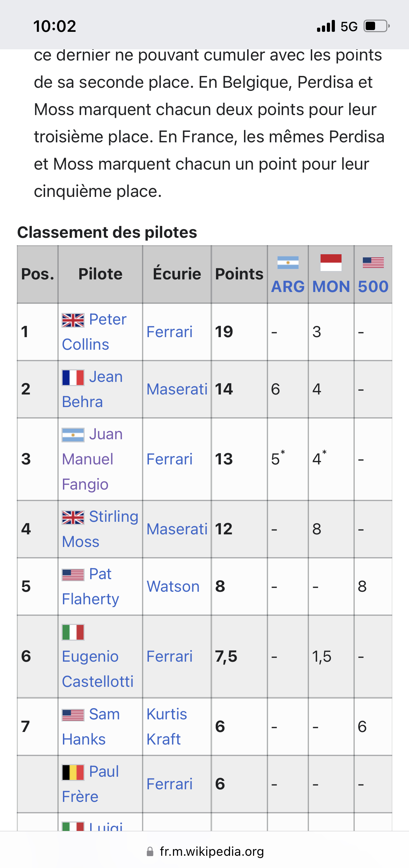Tap the Belgian flag beside Paul Frère
The height and width of the screenshot is (868, 409).
[73, 772]
